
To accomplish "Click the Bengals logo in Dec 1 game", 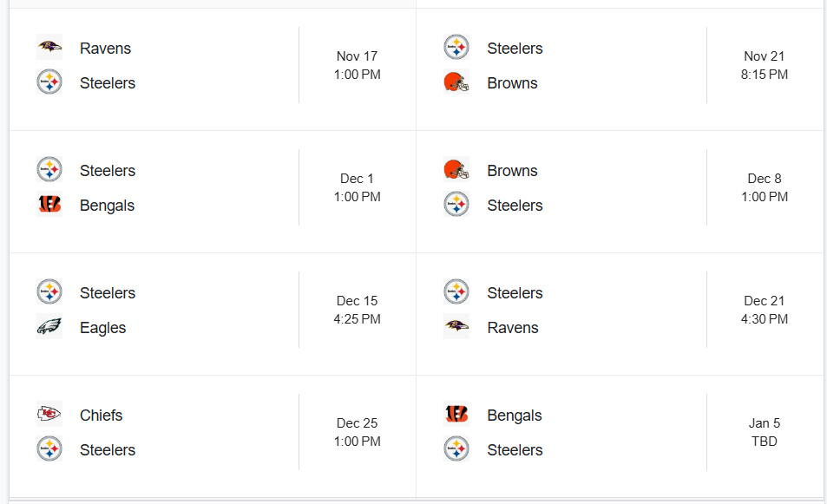I will pyautogui.click(x=49, y=205).
